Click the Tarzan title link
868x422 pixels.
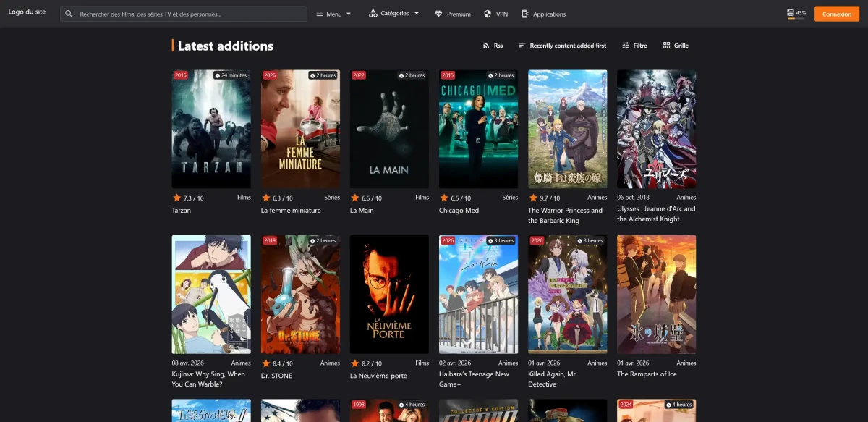(182, 211)
